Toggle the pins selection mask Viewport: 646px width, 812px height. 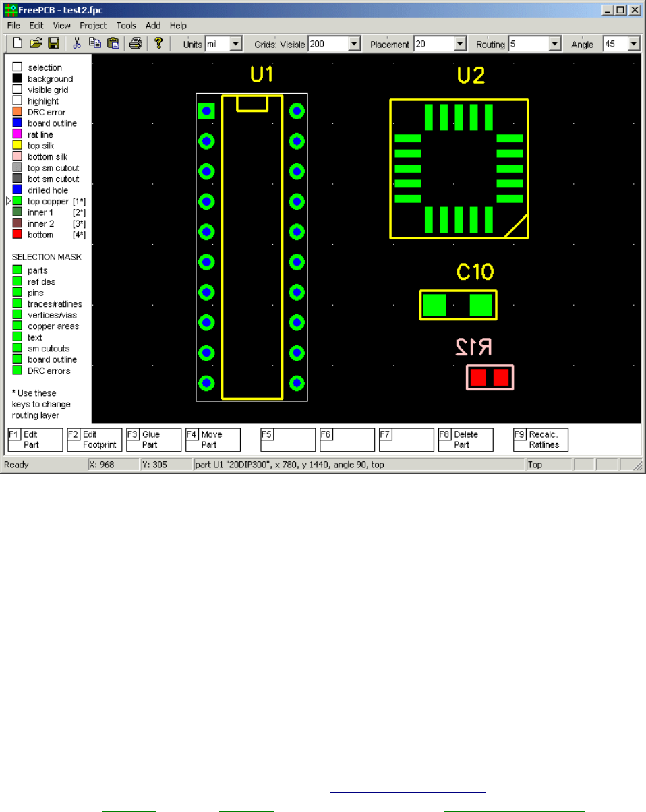[x=18, y=293]
